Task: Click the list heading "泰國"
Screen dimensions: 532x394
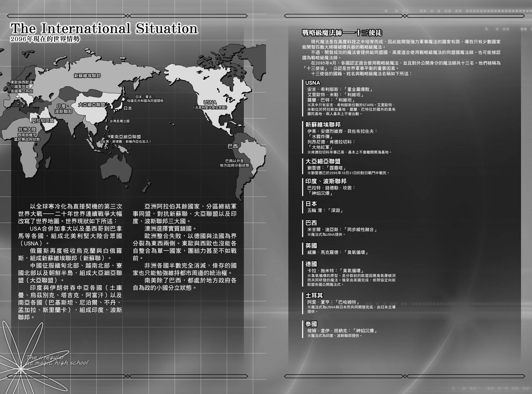Action: (x=311, y=324)
